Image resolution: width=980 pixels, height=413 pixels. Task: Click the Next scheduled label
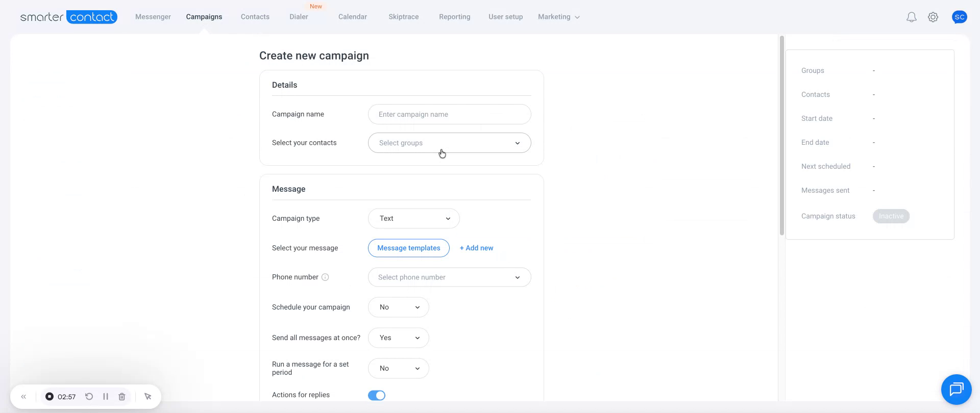[x=826, y=167]
